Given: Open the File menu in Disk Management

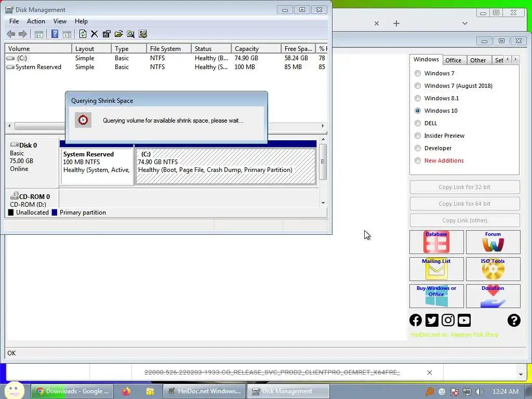Looking at the screenshot, I should coord(14,21).
